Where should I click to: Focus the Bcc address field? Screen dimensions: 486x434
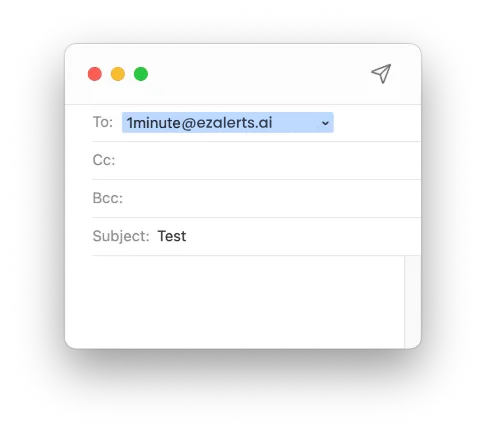pyautogui.click(x=273, y=198)
